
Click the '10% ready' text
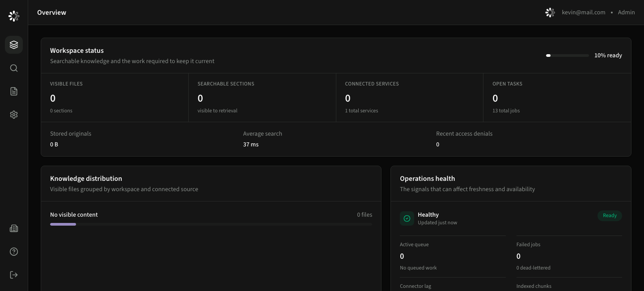point(608,56)
